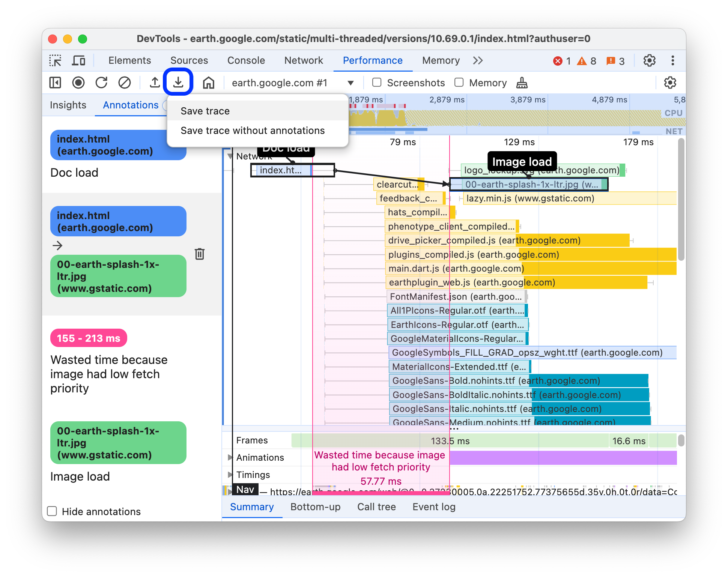The height and width of the screenshot is (577, 728).
Task: Click Save trace menu option
Action: pyautogui.click(x=205, y=110)
